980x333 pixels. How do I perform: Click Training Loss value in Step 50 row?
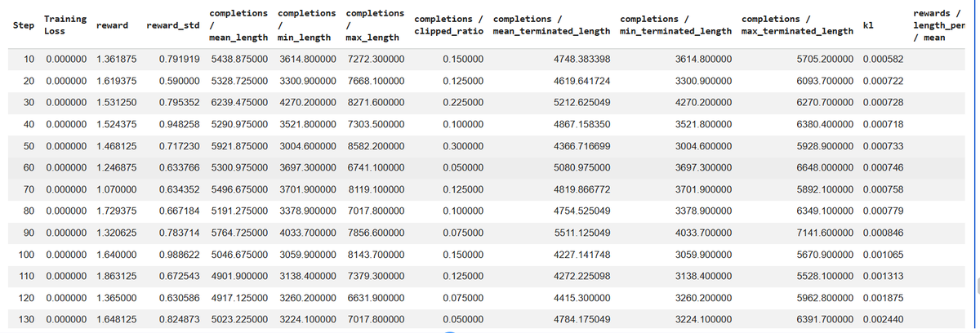[66, 146]
